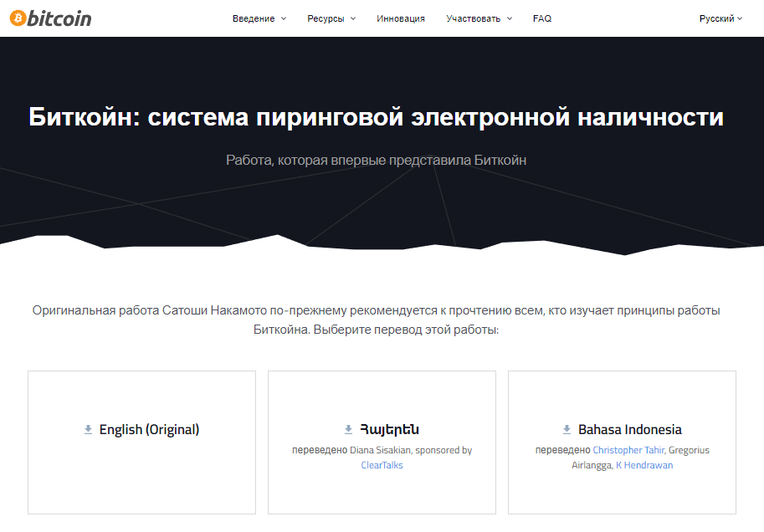This screenshot has height=532, width=764.
Task: Click the download icon beside the Armenian translation
Action: (x=348, y=430)
